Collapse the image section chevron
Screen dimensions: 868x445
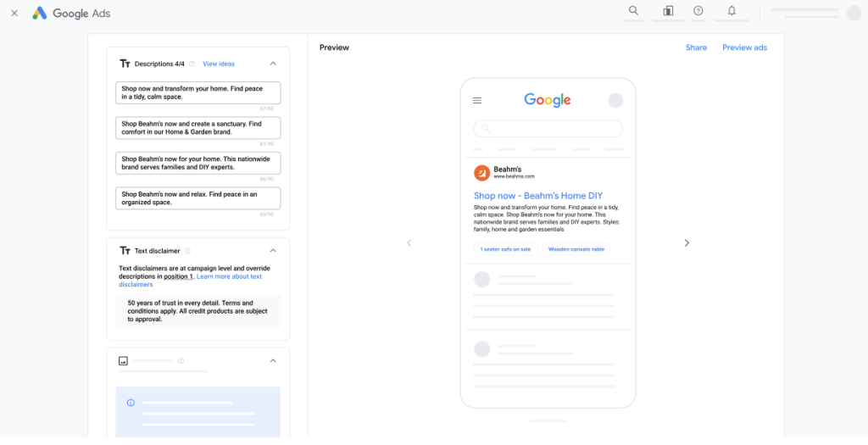[x=273, y=361]
